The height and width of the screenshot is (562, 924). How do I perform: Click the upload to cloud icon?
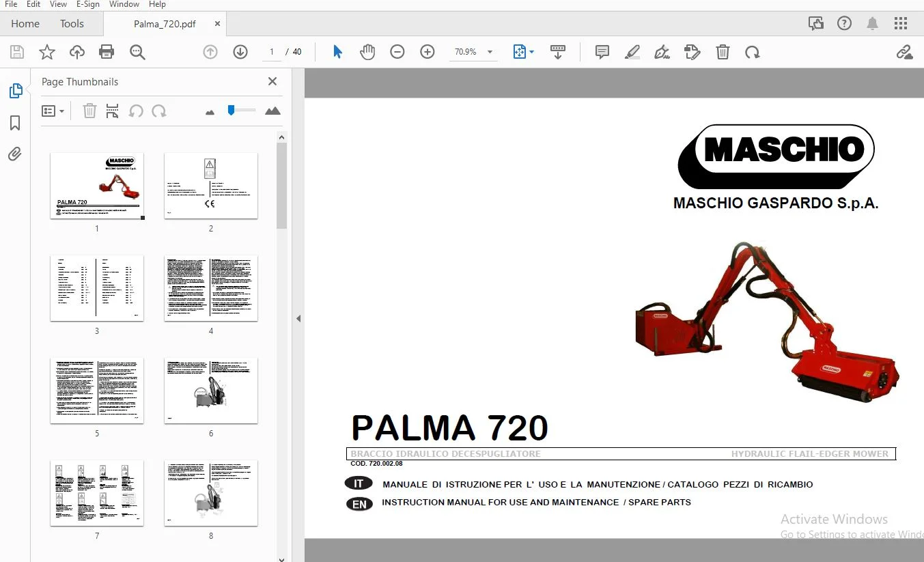(76, 52)
